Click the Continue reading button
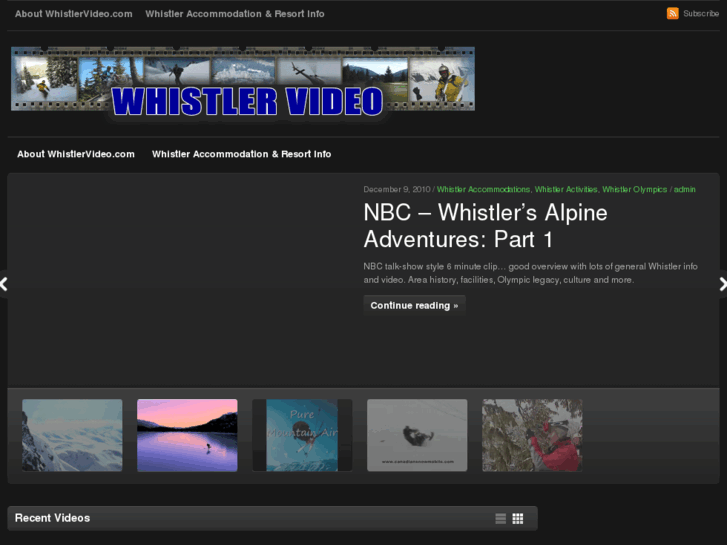The width and height of the screenshot is (727, 545). pos(414,305)
